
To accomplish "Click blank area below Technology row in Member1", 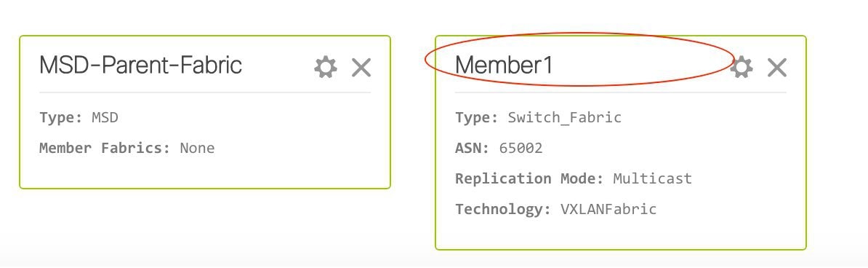I will pyautogui.click(x=620, y=233).
